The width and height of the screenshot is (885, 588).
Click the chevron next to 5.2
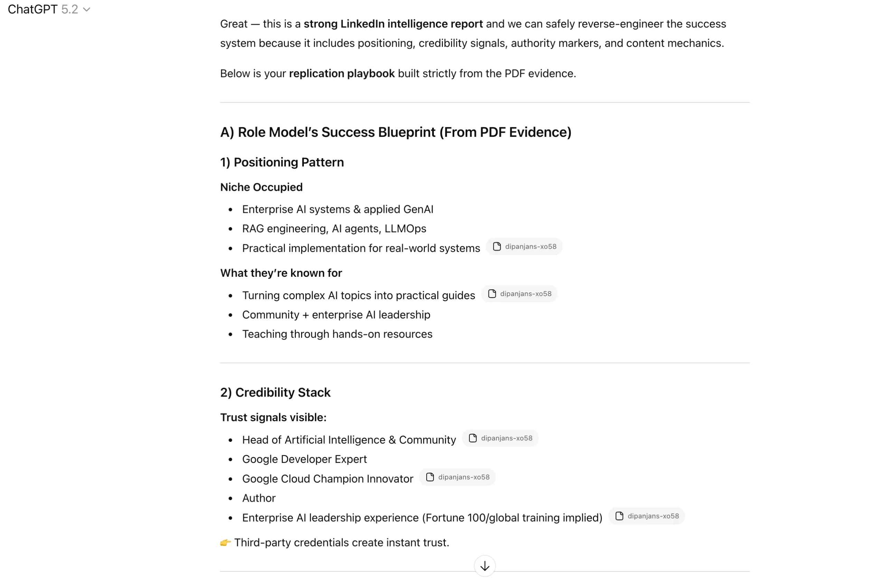[87, 10]
